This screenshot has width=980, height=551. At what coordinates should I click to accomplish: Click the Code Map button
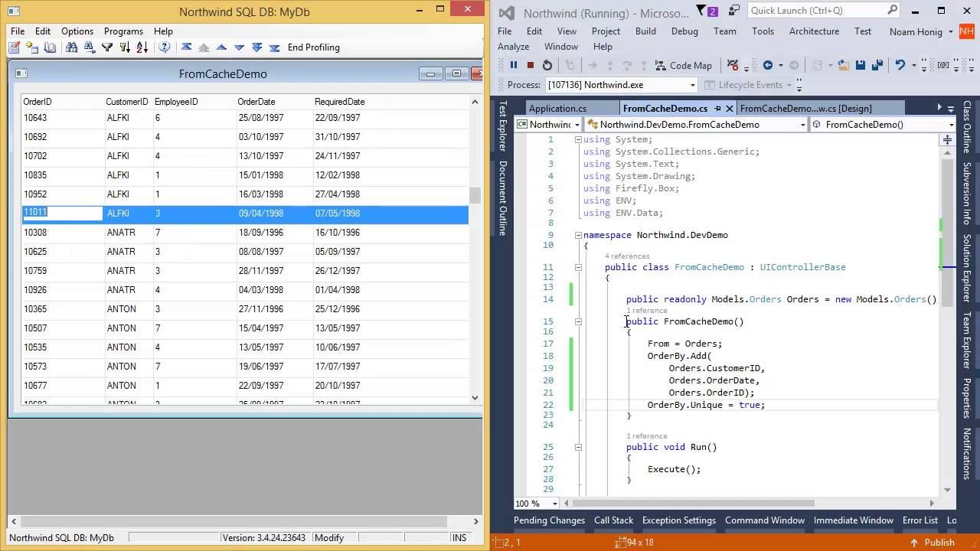(683, 65)
